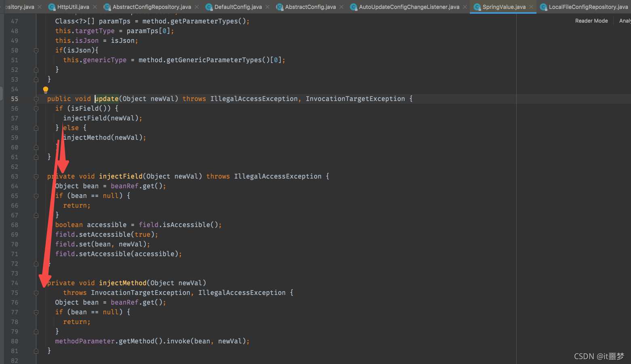Click the class icon on SpringValue.java tab
631x364 pixels.
477,7
